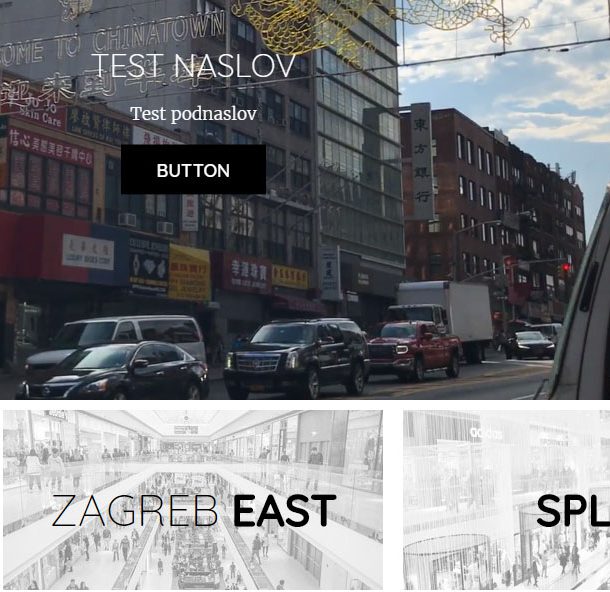Click the white box truck in hero image
Image resolution: width=610 pixels, height=592 pixels.
(x=443, y=317)
